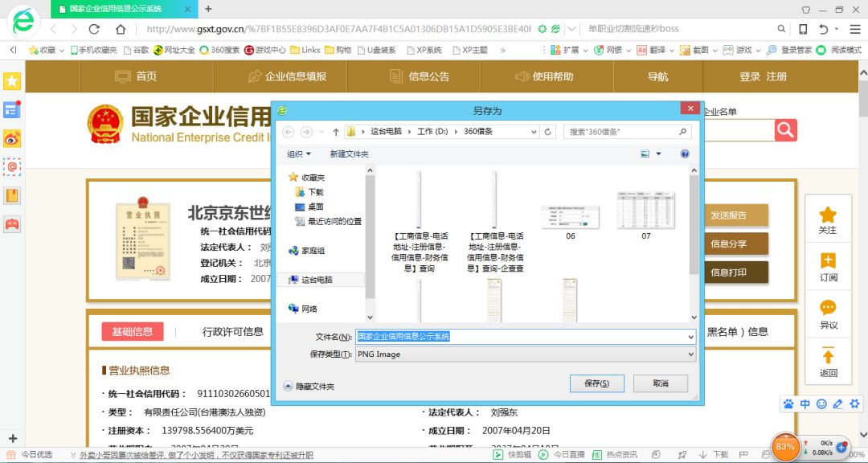Expand the file name history dropdown

pos(690,337)
